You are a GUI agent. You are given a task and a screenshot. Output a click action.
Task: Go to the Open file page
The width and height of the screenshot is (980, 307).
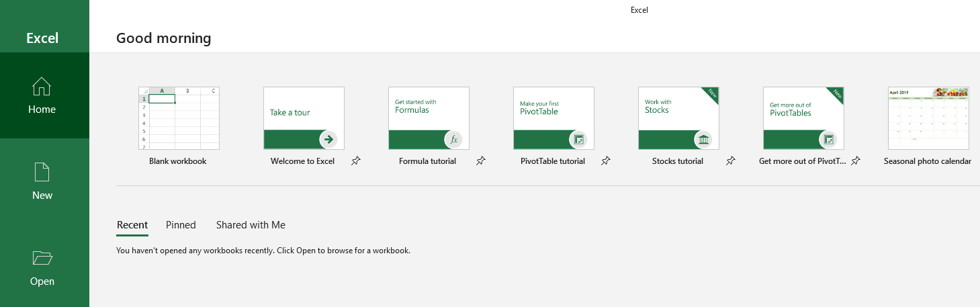[x=44, y=267]
